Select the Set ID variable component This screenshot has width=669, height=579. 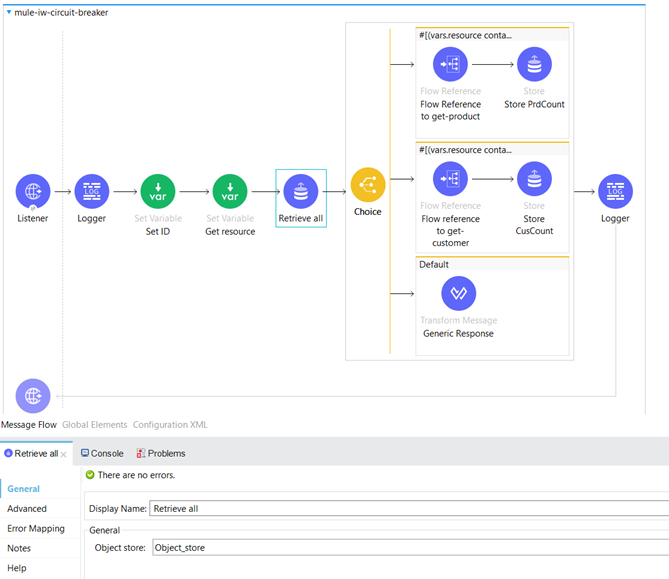[158, 192]
